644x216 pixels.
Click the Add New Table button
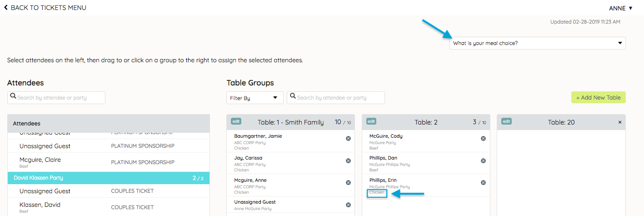[x=598, y=97]
